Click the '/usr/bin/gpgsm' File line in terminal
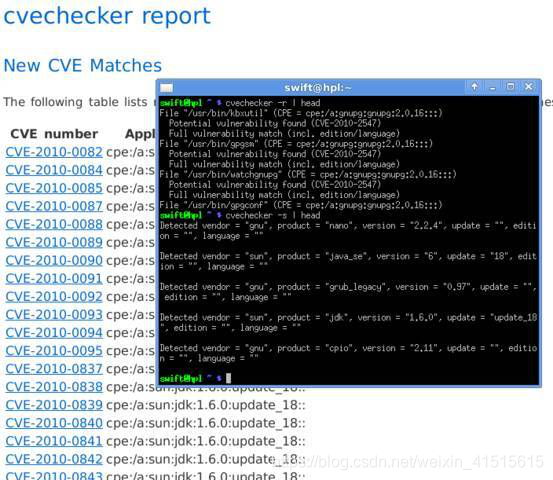Viewport: 553px width, 480px height. (x=296, y=144)
